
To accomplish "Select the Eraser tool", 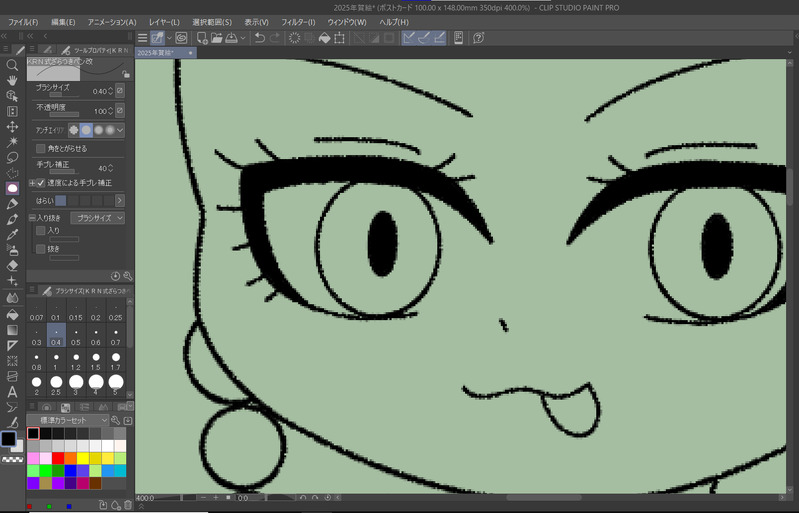I will [12, 265].
